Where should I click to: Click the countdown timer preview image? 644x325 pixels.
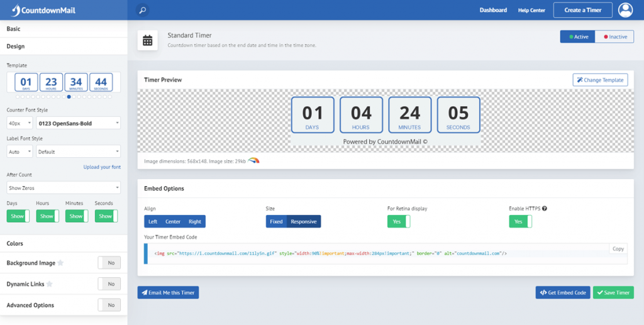pos(386,121)
